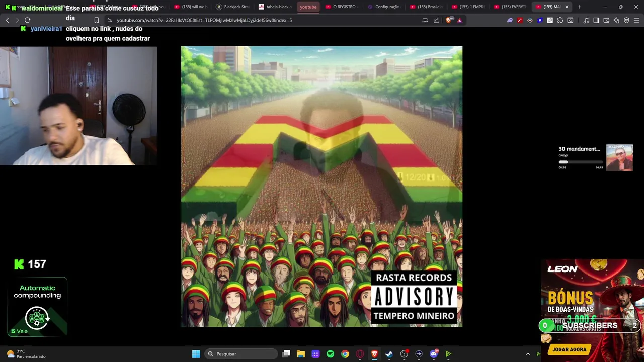Show hidden system tray icons
644x362 pixels.
coord(528,354)
